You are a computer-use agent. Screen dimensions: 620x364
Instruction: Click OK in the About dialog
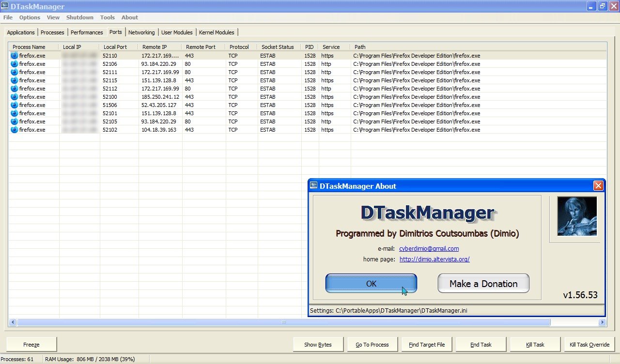[x=371, y=284]
